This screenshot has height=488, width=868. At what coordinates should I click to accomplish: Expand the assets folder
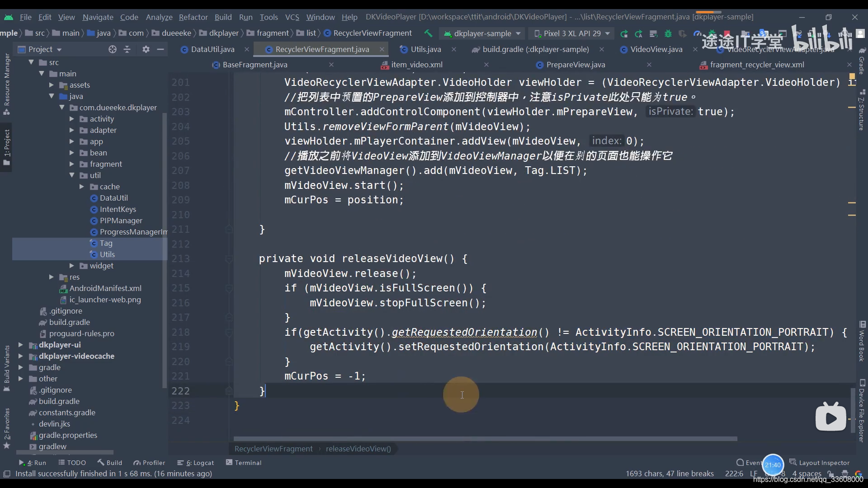pyautogui.click(x=52, y=85)
